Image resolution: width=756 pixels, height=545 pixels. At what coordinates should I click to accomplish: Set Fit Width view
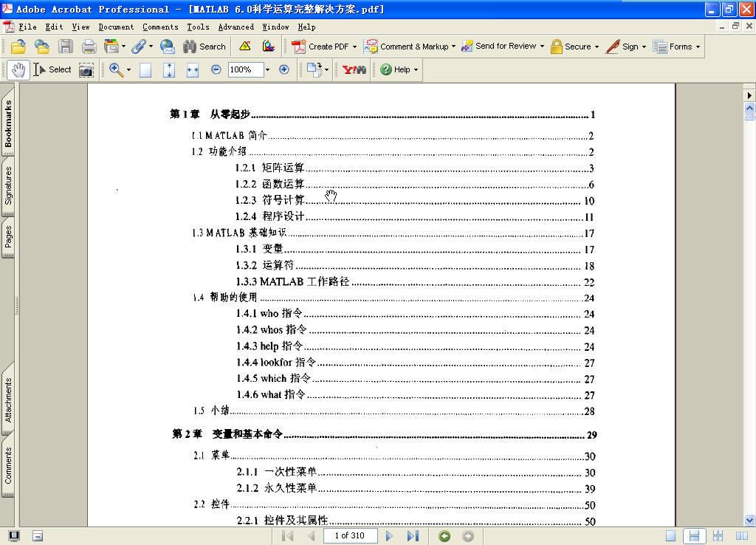coord(193,70)
